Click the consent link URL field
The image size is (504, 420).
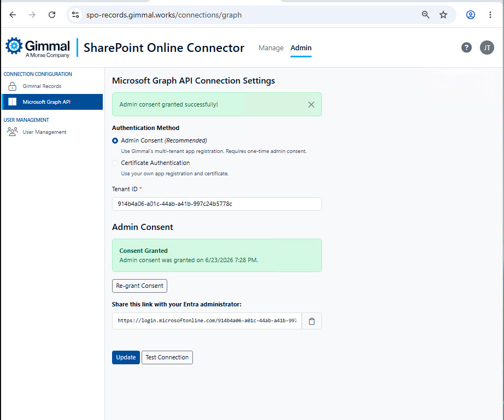(x=207, y=321)
